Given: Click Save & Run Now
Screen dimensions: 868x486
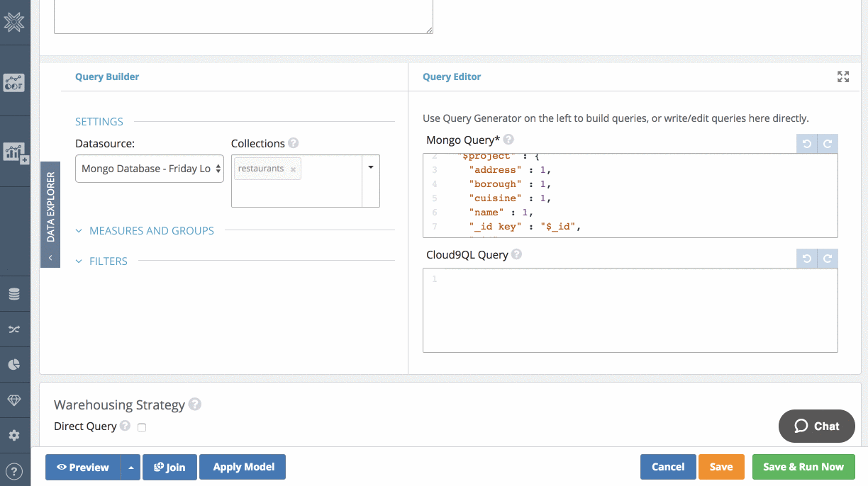Looking at the screenshot, I should pyautogui.click(x=803, y=467).
